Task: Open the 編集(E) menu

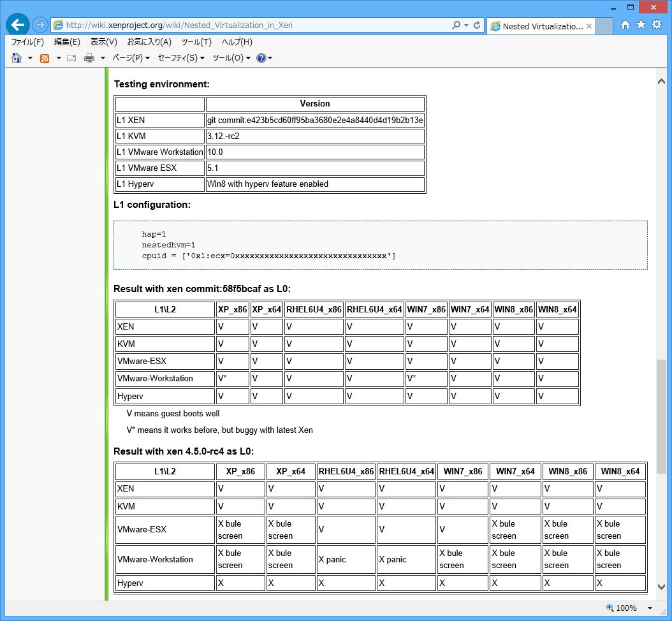Action: click(x=68, y=42)
